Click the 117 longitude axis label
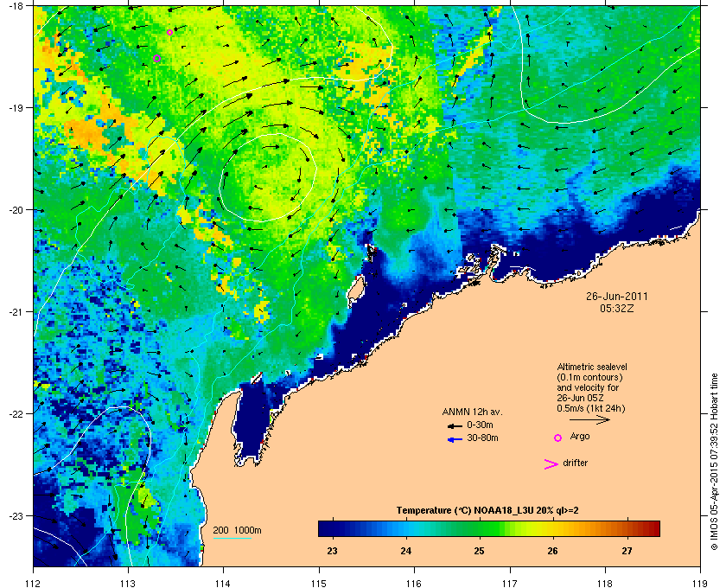The height and width of the screenshot is (588, 726). coord(510,583)
